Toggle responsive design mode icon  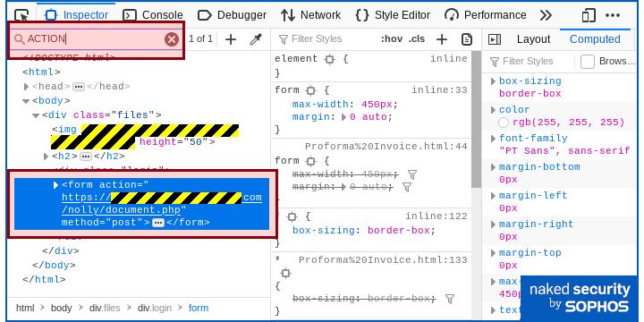[589, 15]
